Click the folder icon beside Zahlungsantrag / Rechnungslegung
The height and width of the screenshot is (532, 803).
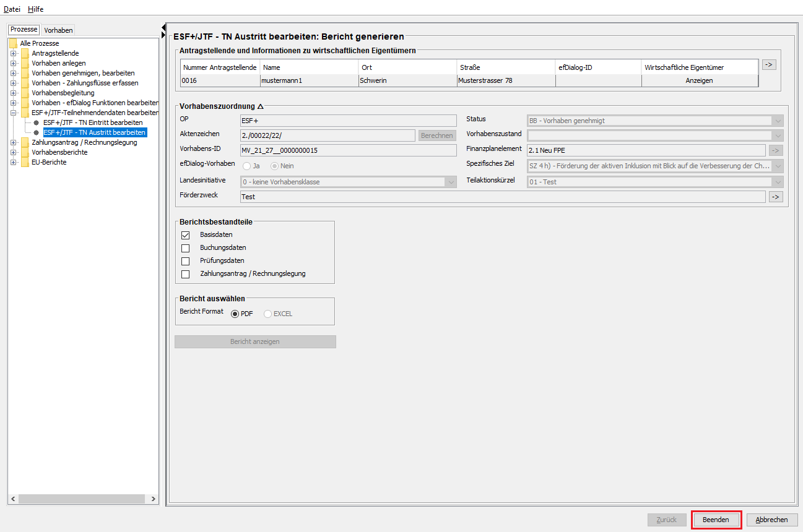[25, 142]
